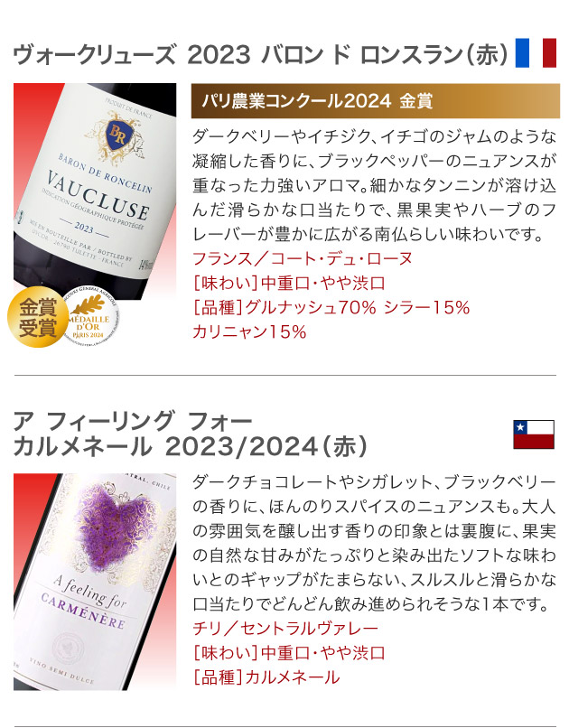Click the フランス／コート・デュ・ローヌ region text

point(303,258)
